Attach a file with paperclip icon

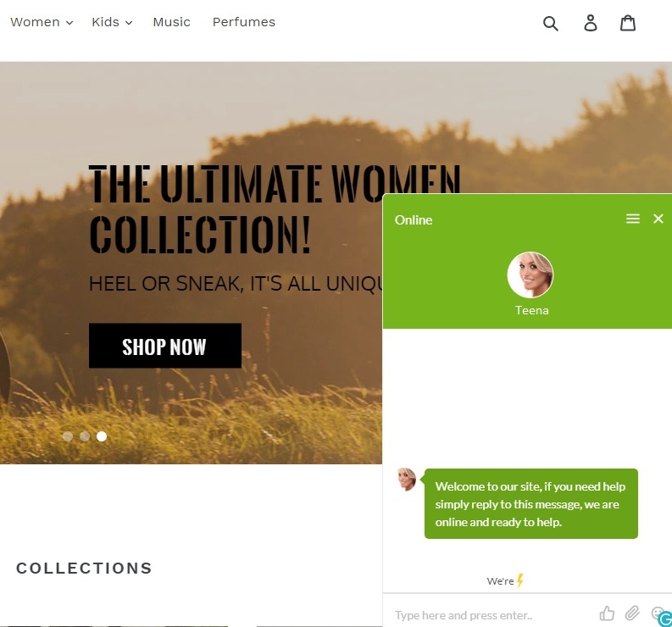[x=631, y=613]
